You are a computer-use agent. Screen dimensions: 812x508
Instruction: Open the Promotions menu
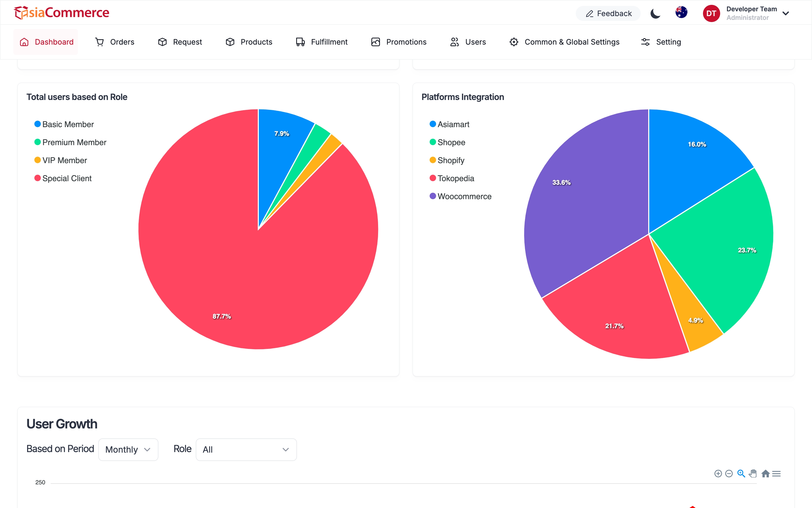pyautogui.click(x=399, y=42)
